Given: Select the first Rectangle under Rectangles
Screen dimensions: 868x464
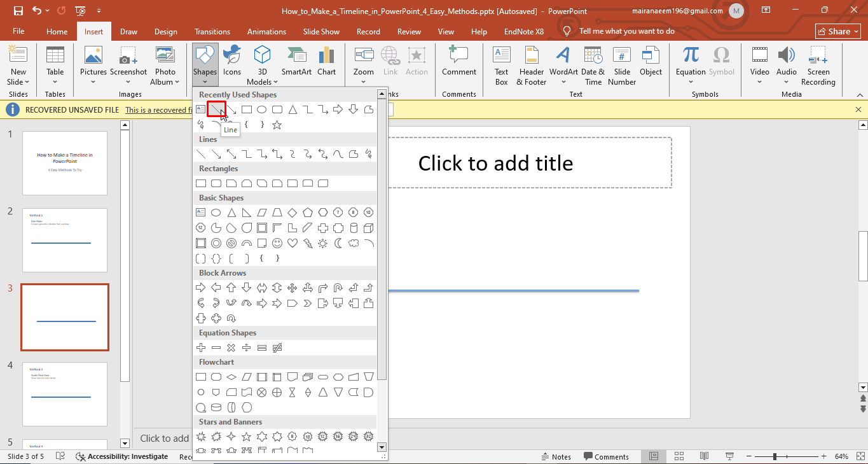Looking at the screenshot, I should coord(201,183).
